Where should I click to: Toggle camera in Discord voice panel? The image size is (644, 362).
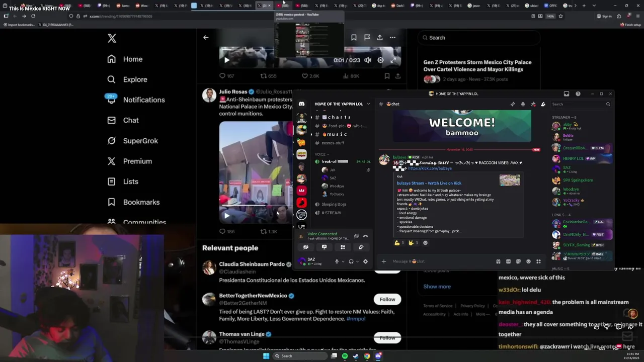305,247
